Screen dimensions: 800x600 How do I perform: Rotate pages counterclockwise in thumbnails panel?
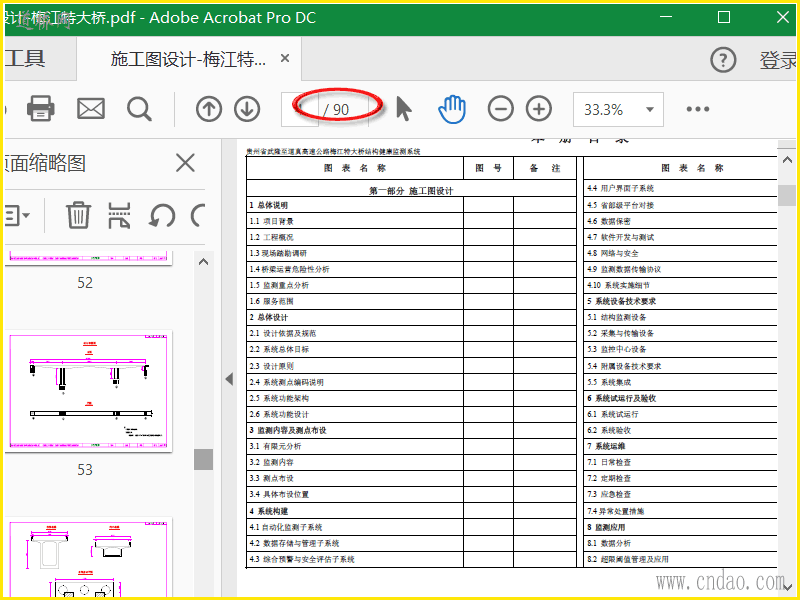[162, 215]
